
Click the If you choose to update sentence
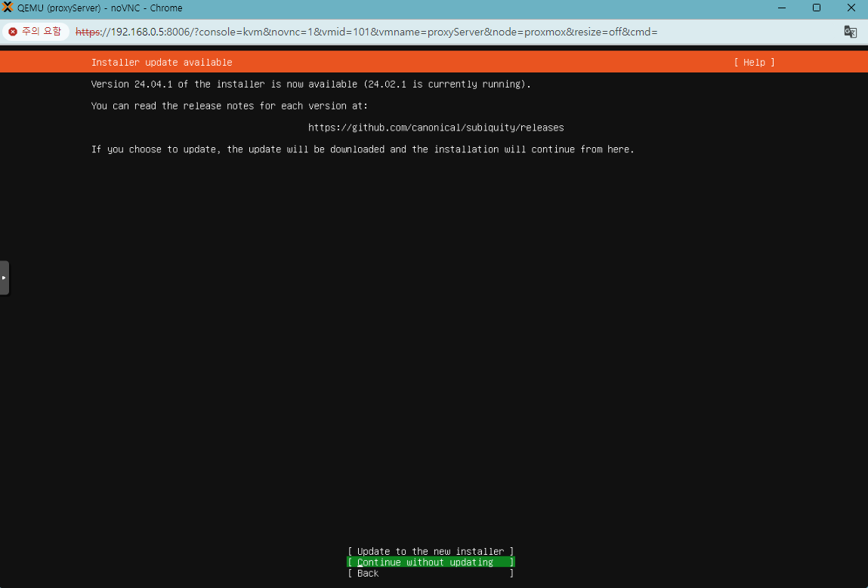click(363, 149)
